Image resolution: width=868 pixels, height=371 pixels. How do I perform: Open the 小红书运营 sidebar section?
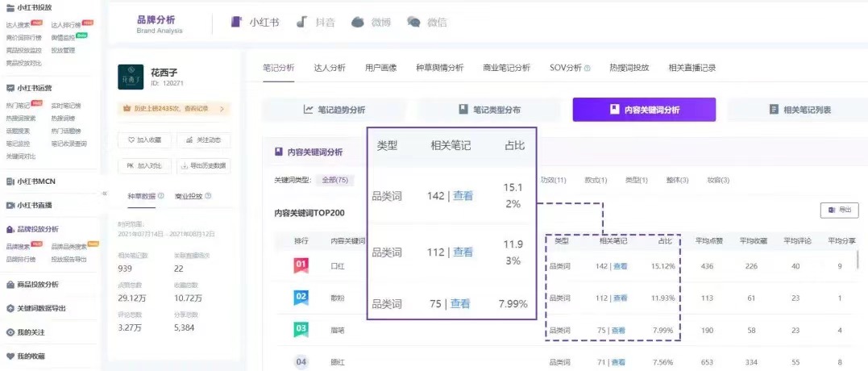click(29, 88)
